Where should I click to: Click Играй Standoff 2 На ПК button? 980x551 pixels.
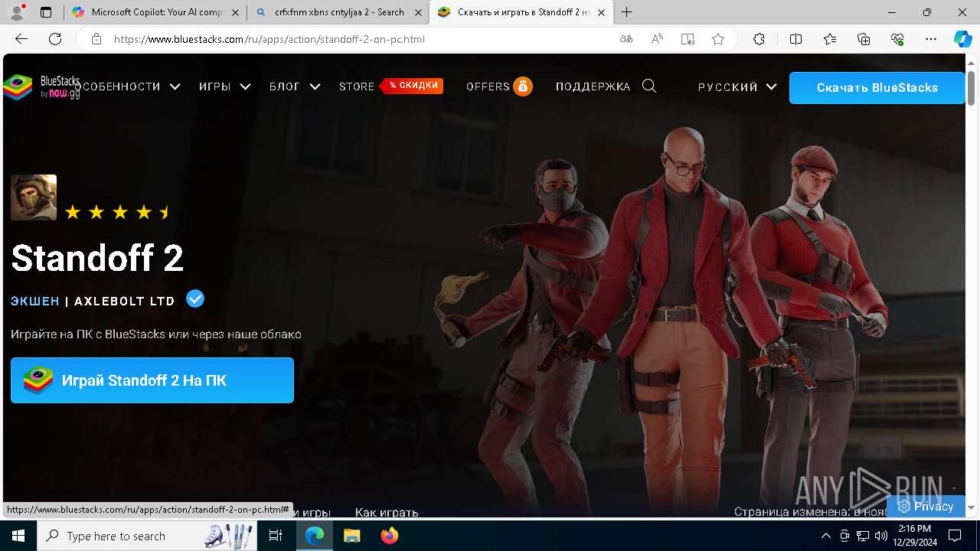click(152, 380)
